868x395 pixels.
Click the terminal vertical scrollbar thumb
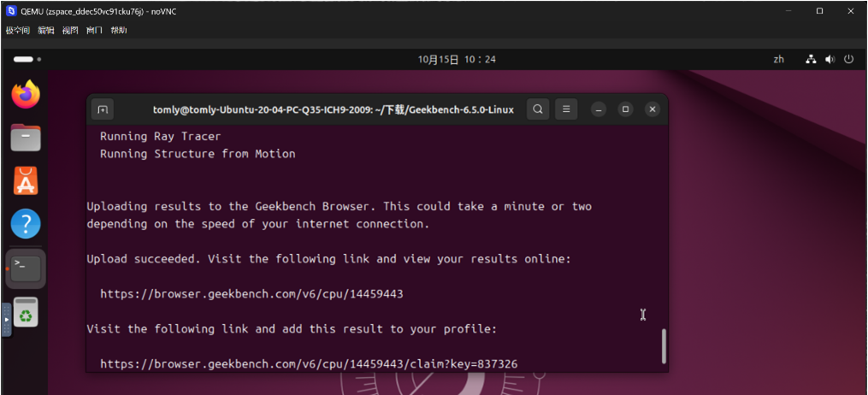[664, 345]
